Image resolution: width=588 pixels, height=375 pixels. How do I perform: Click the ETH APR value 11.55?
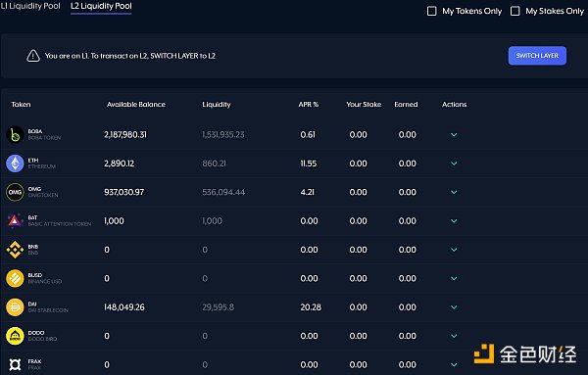pyautogui.click(x=309, y=164)
